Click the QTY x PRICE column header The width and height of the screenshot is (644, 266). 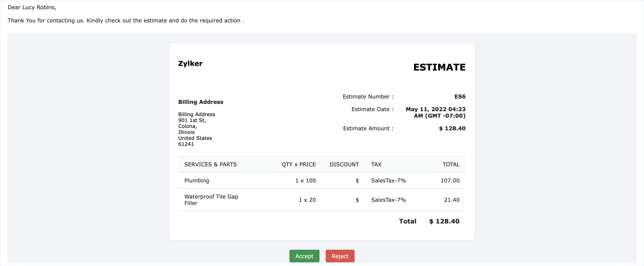click(x=298, y=164)
